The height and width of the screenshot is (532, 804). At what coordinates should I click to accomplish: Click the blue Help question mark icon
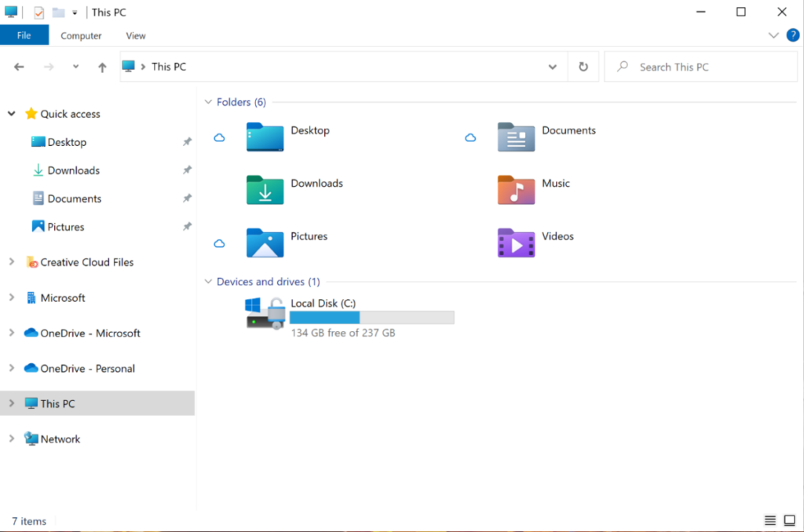point(792,35)
